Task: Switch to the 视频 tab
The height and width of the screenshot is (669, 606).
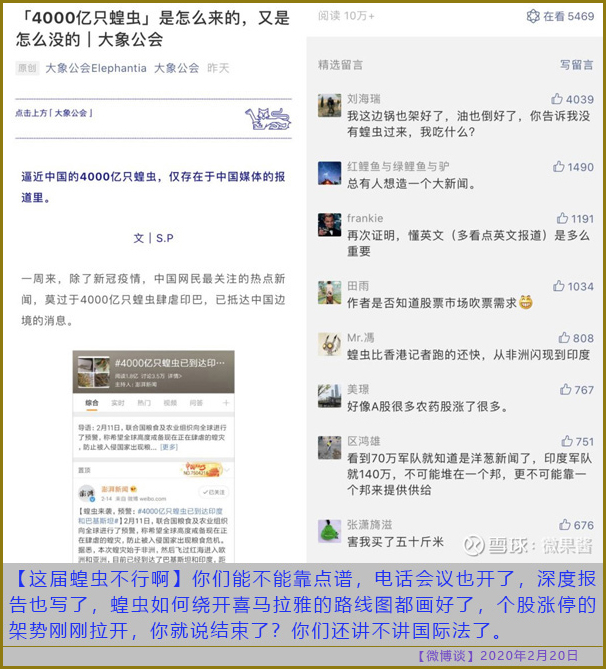Action: coord(170,403)
